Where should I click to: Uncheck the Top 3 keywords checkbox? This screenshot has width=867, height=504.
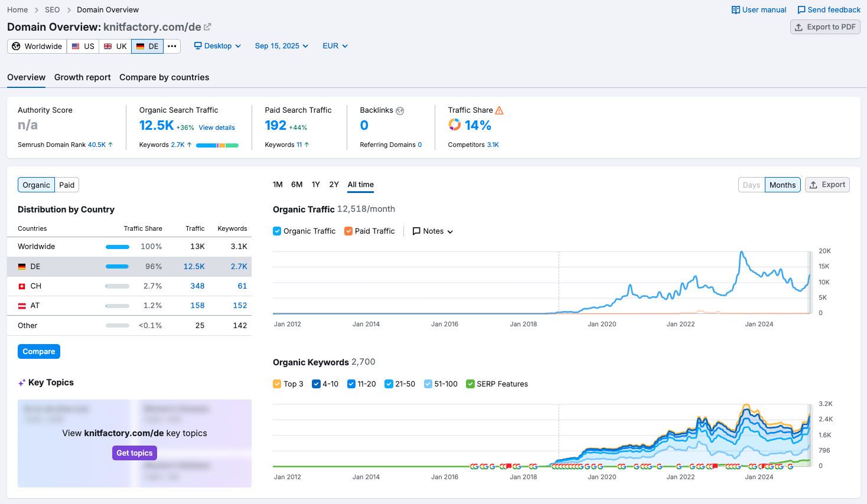tap(277, 384)
